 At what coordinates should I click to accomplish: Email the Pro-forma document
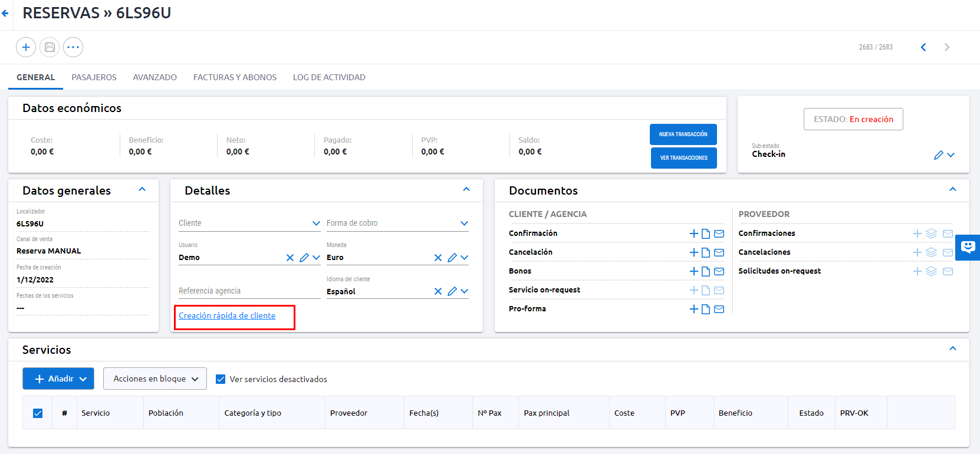[719, 309]
